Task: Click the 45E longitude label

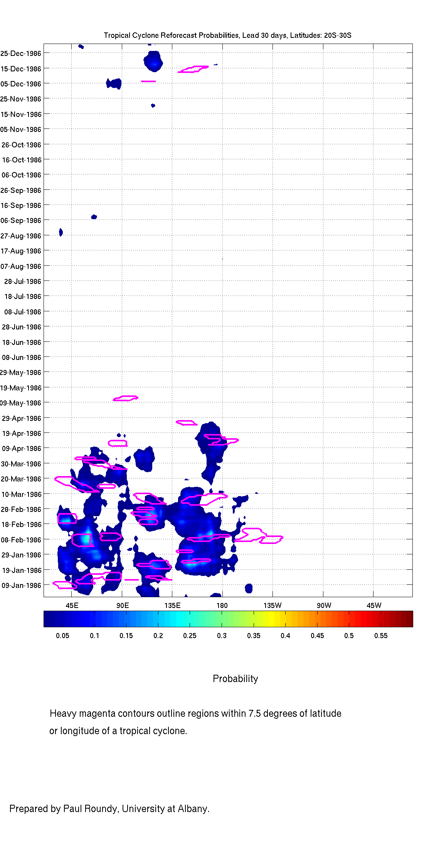Action: coord(72,606)
